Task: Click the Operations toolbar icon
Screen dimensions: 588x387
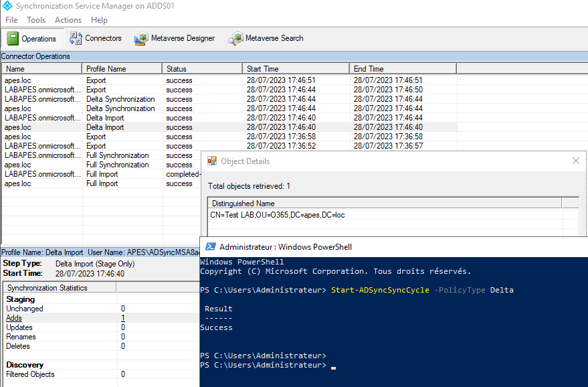Action: (13, 39)
